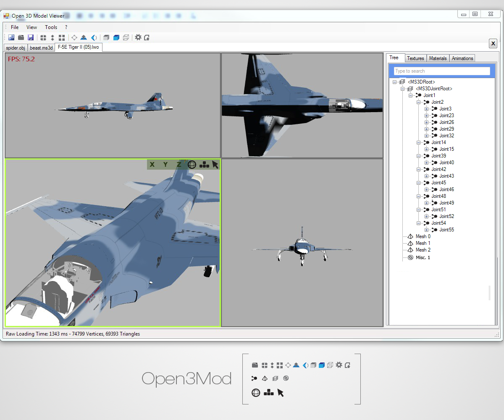Click the Type to search field
504x420 pixels.
(442, 71)
